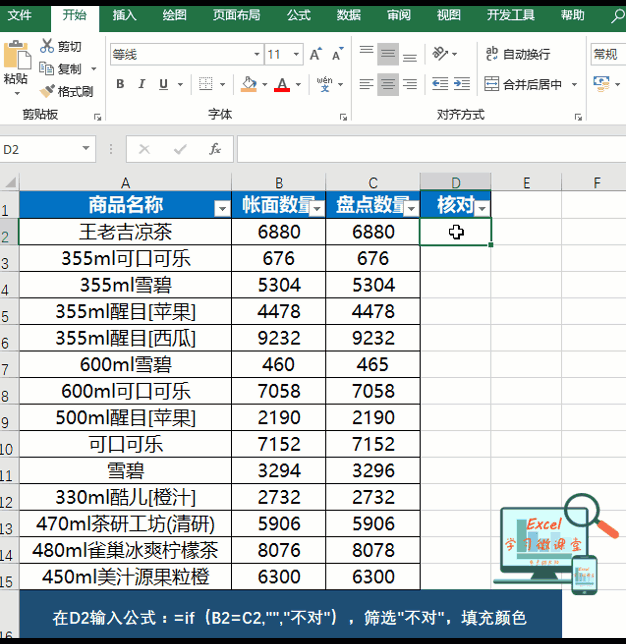The height and width of the screenshot is (644, 626).
Task: Open the Merge and Center dropdown arrow
Action: 574,84
